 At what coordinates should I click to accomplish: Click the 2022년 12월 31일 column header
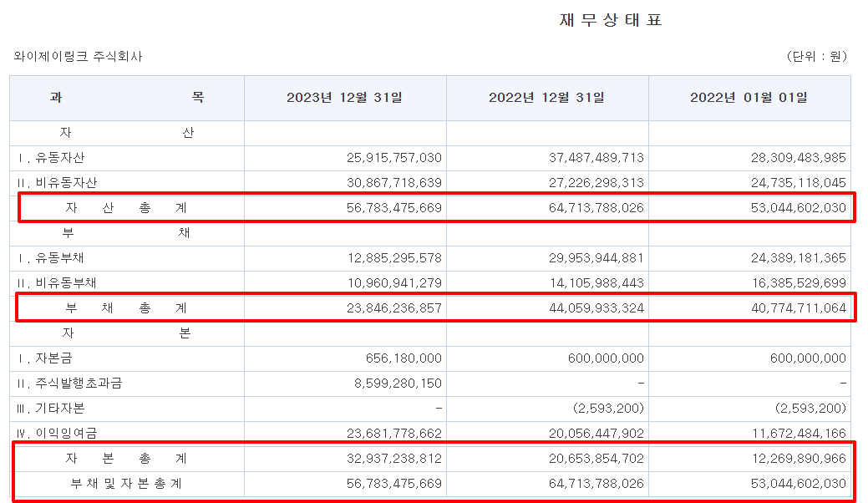click(547, 98)
